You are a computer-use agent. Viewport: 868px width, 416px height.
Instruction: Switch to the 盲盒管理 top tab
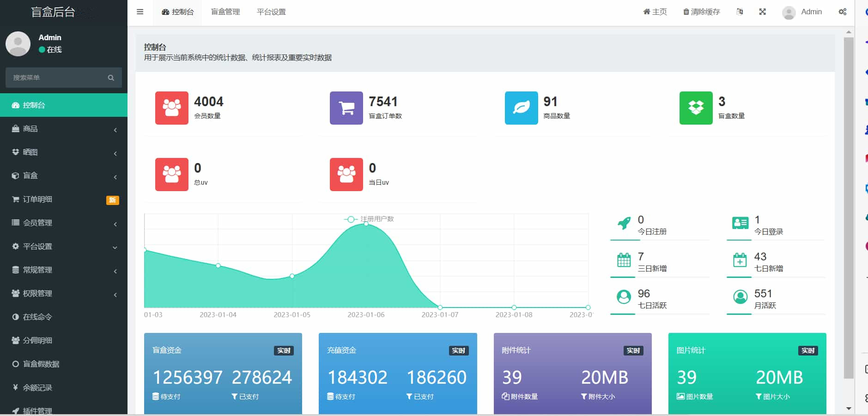coord(225,12)
